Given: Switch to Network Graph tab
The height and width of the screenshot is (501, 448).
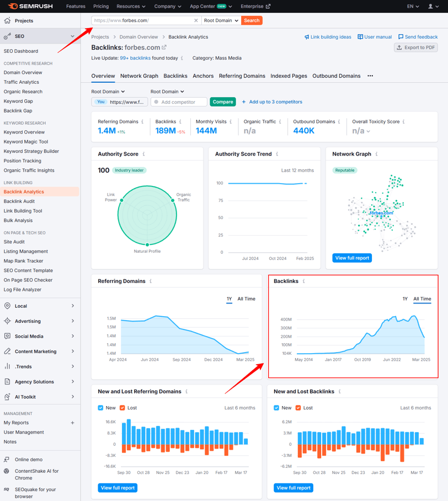Looking at the screenshot, I should pyautogui.click(x=139, y=76).
